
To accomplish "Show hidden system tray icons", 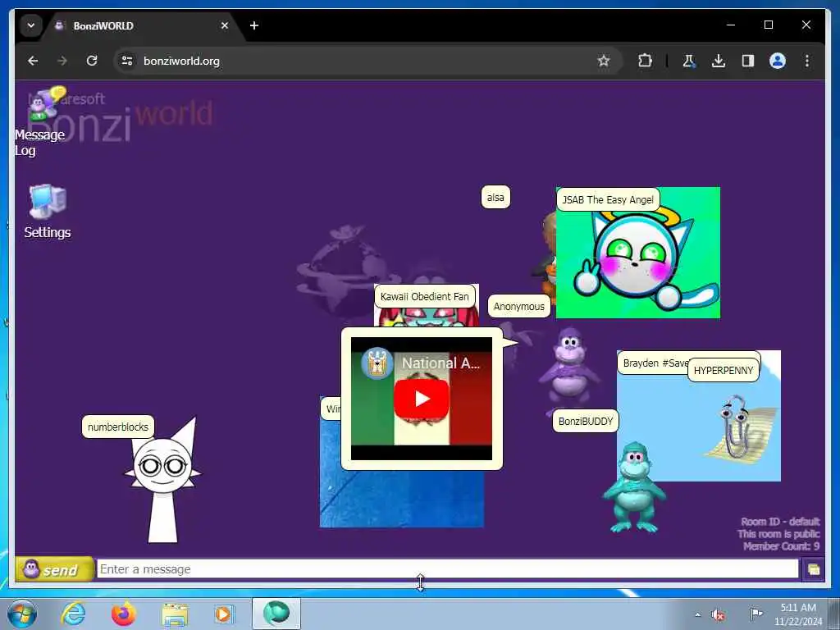I will [x=697, y=614].
